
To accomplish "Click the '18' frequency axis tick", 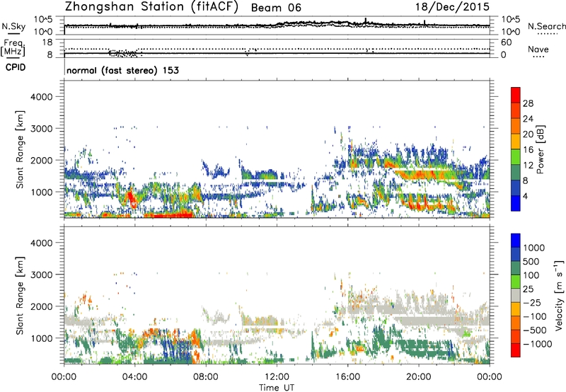I will point(47,42).
